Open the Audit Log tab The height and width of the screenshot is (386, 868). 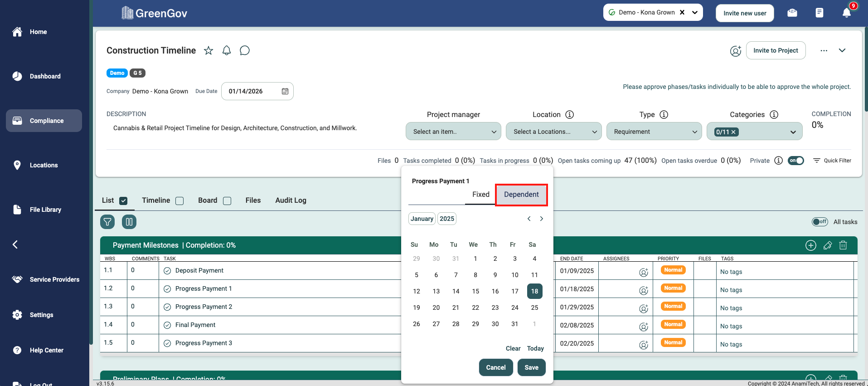tap(291, 200)
